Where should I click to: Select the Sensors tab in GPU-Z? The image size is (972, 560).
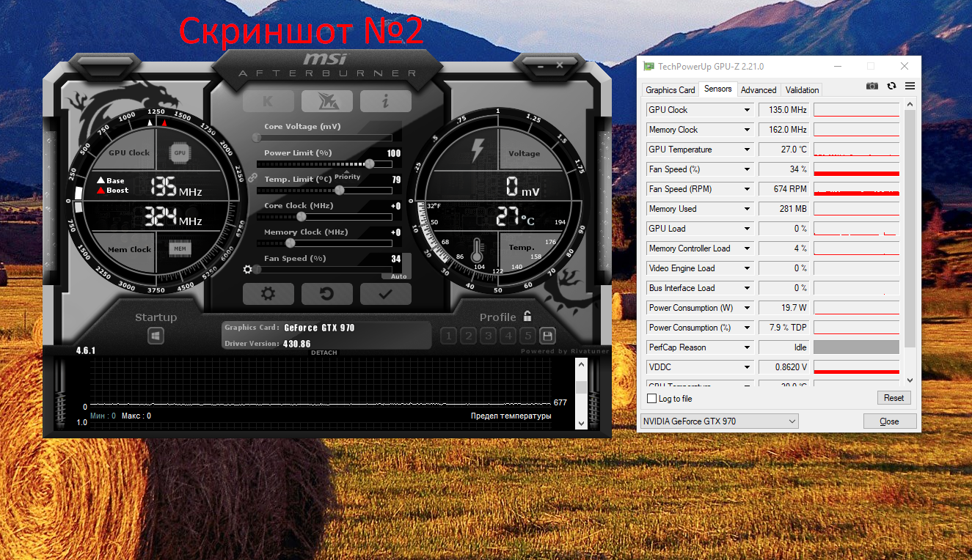click(x=717, y=89)
